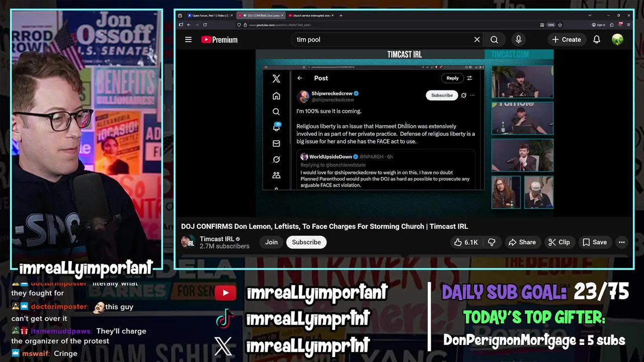Click the Shipwreckedcrew profile picture
The width and height of the screenshot is (644, 362).
pyautogui.click(x=303, y=96)
